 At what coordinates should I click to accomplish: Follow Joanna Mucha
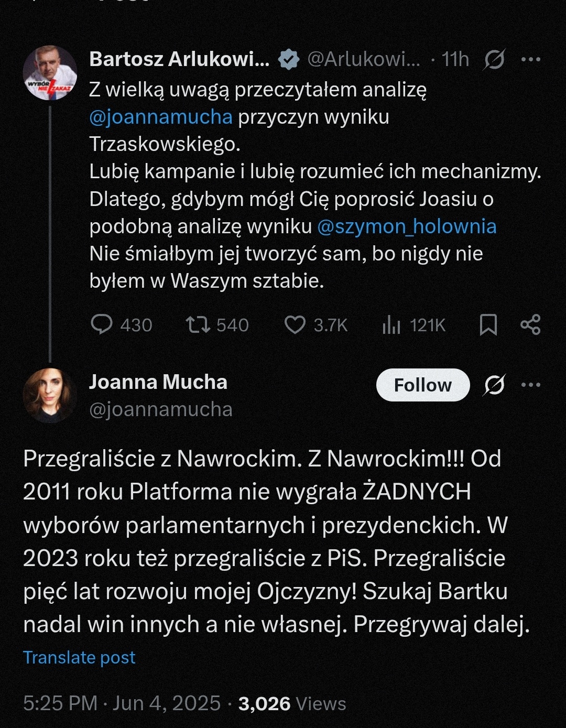pyautogui.click(x=422, y=385)
